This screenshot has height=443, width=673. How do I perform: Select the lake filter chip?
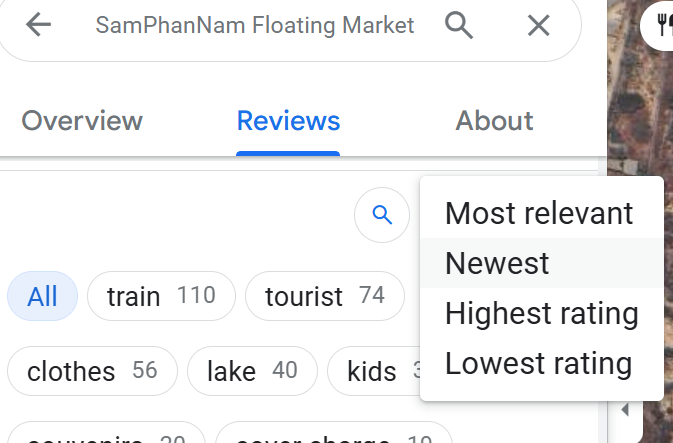tap(252, 371)
